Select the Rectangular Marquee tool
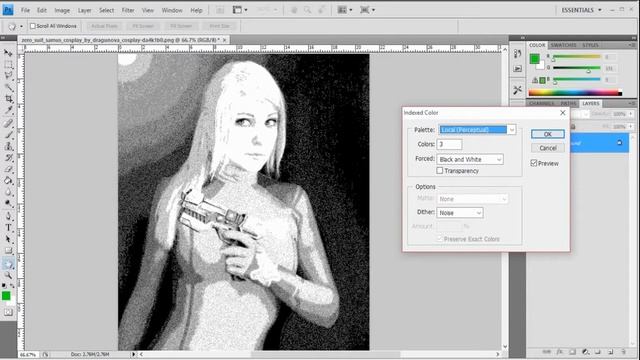This screenshot has width=640, height=360. click(x=8, y=65)
